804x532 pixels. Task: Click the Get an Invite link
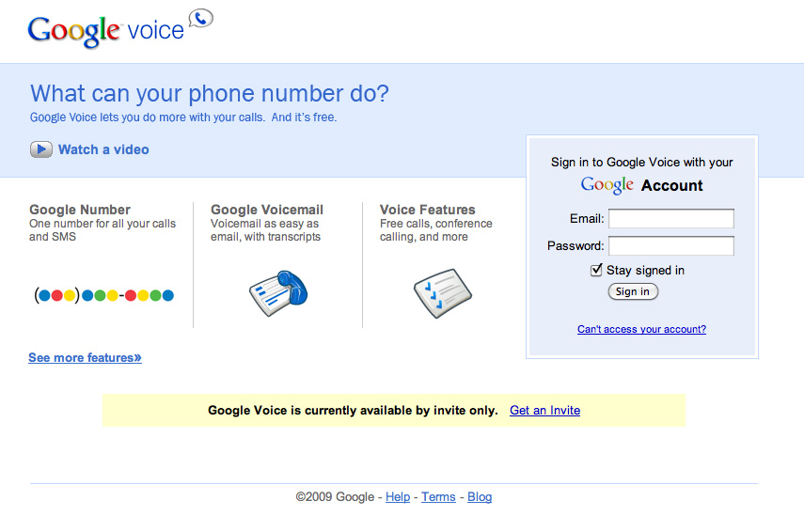[x=544, y=411]
